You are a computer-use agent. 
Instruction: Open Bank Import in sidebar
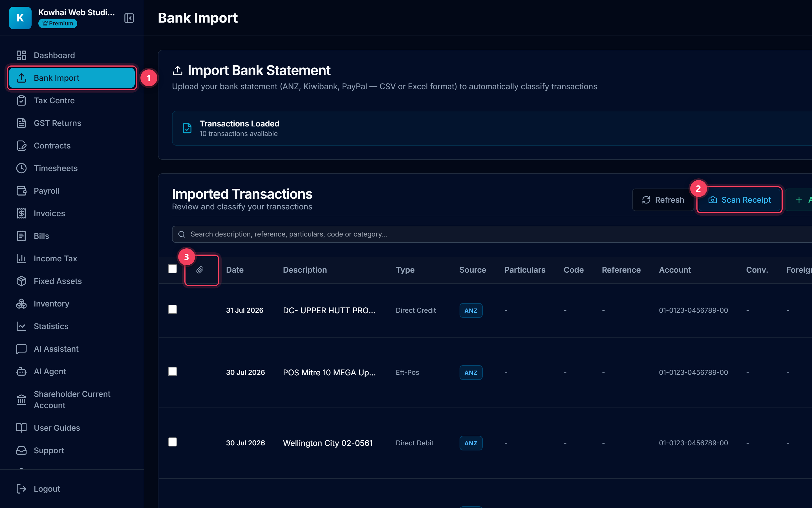72,78
